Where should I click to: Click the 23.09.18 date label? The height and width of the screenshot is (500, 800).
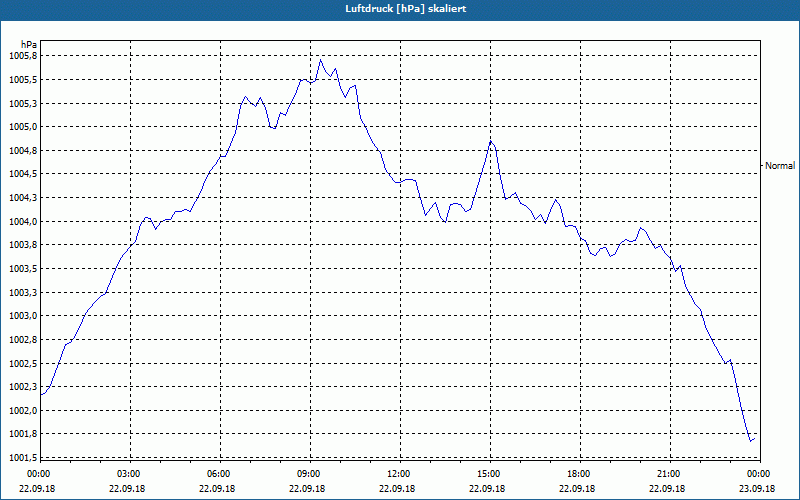[758, 489]
